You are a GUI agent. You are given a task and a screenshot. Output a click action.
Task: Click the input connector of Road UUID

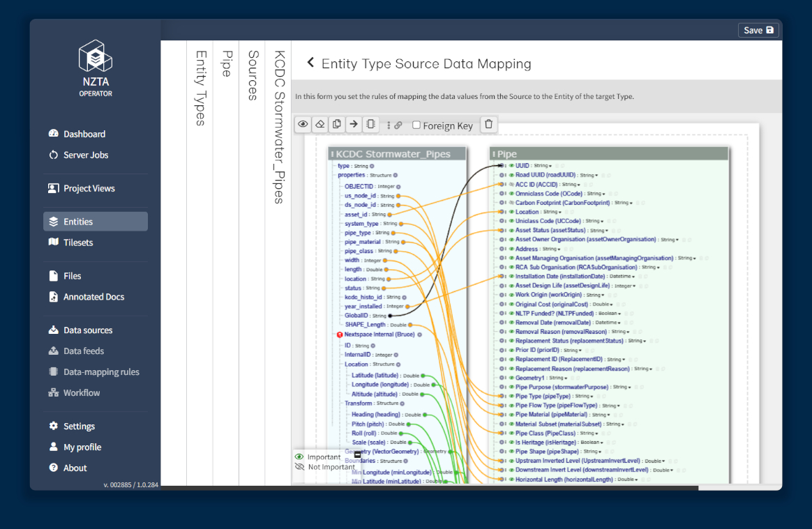pos(502,176)
